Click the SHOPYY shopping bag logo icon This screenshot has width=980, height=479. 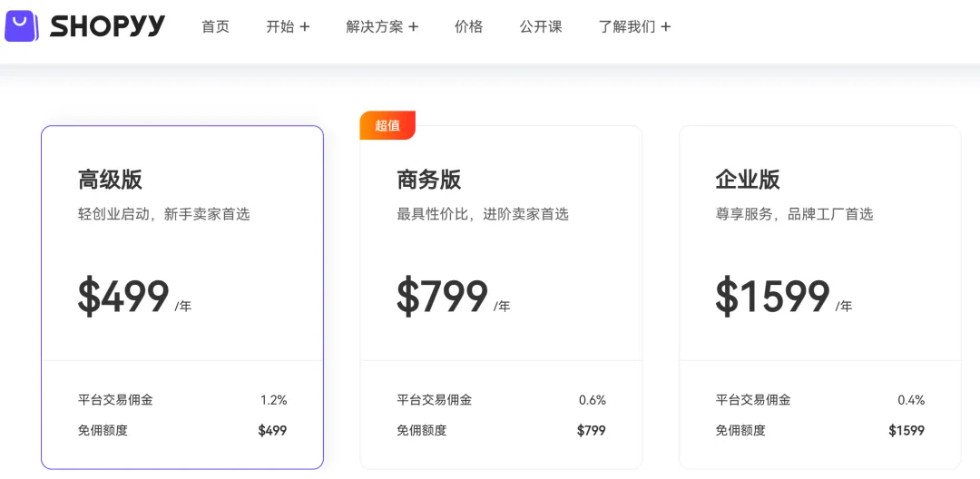tap(21, 25)
